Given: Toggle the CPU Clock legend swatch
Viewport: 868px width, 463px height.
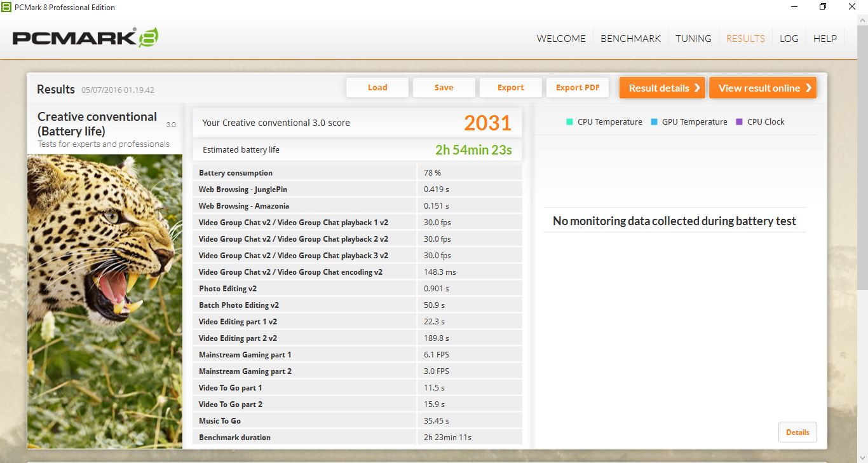Looking at the screenshot, I should (x=739, y=122).
